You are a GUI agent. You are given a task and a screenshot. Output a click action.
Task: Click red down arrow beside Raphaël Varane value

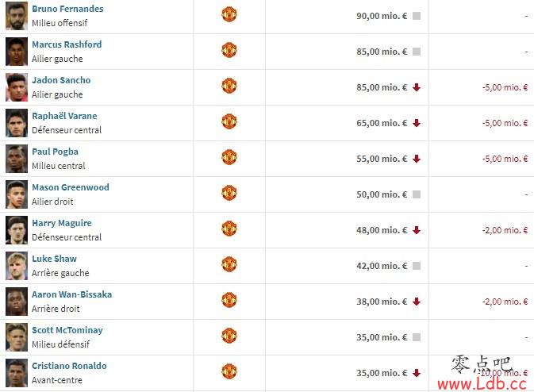(417, 123)
